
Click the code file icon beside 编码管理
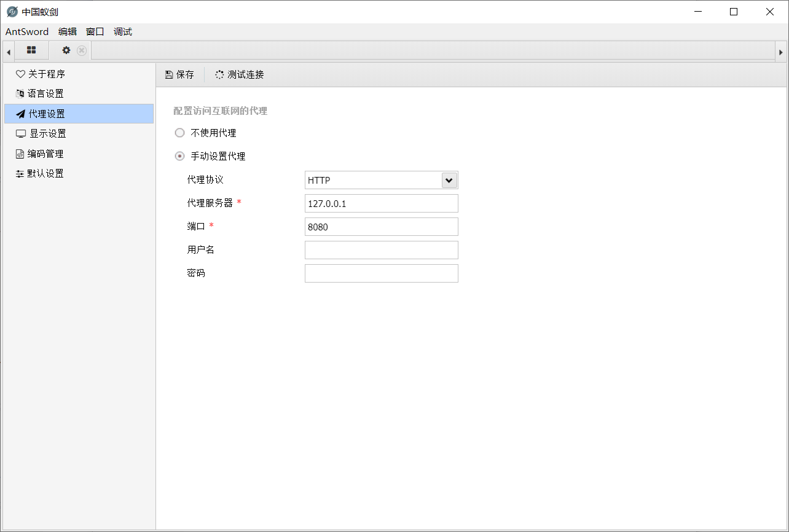tap(20, 154)
